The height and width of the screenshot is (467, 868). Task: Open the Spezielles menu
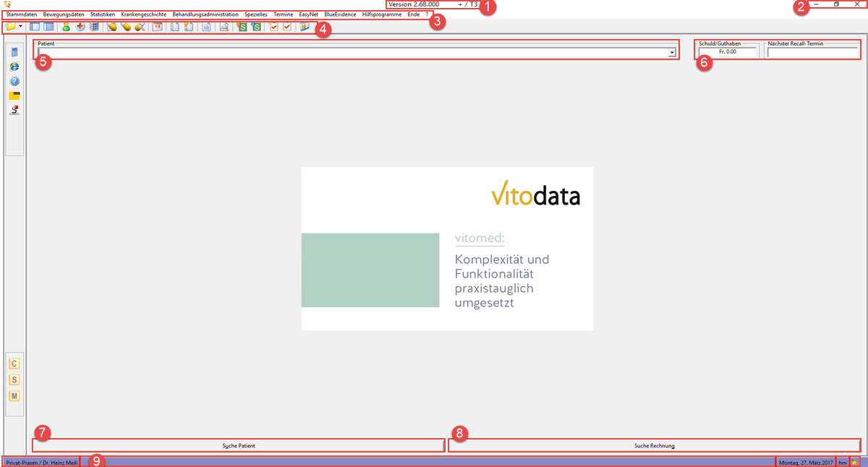pos(256,14)
